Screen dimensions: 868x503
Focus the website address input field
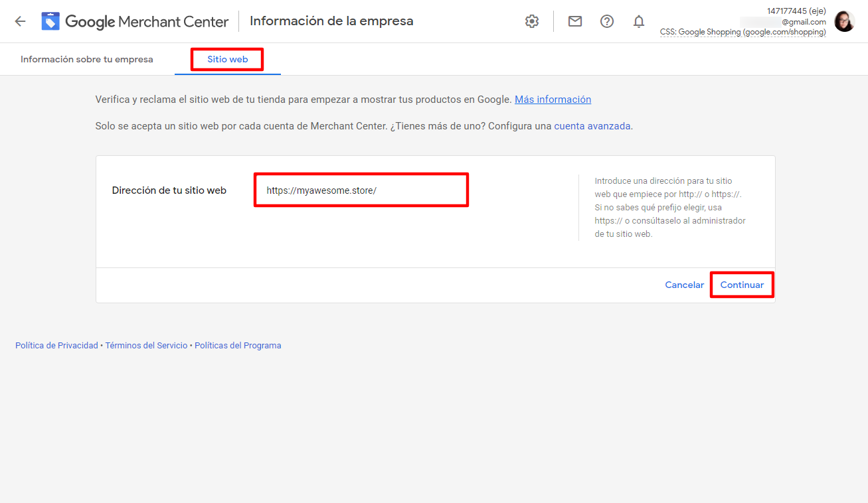(361, 190)
